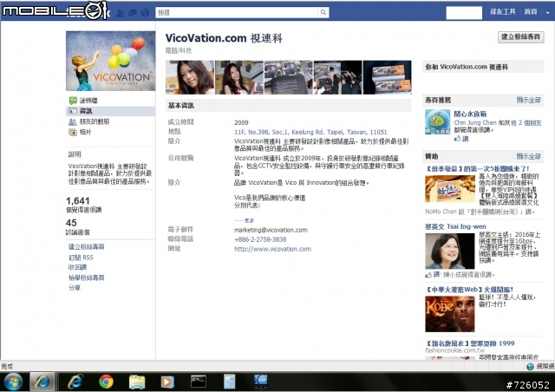Screen dimensions: 555x392
Task: Expand the 更多 link in the description
Action: (249, 220)
